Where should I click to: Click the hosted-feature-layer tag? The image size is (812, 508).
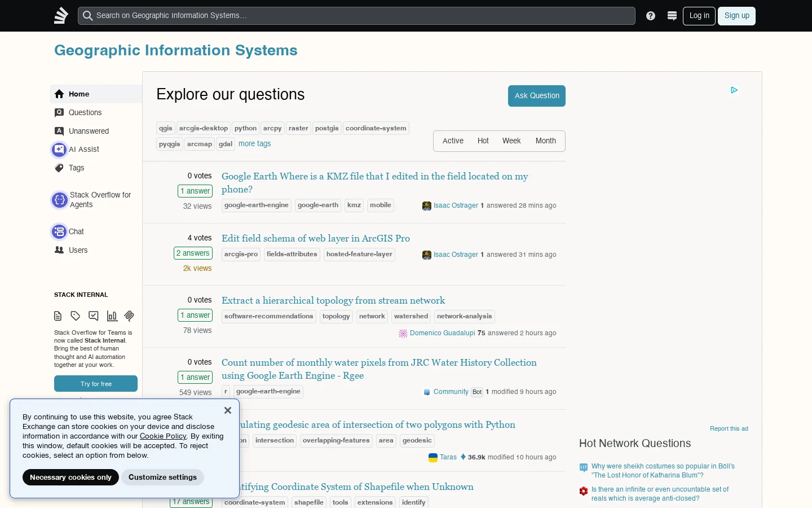pos(359,255)
